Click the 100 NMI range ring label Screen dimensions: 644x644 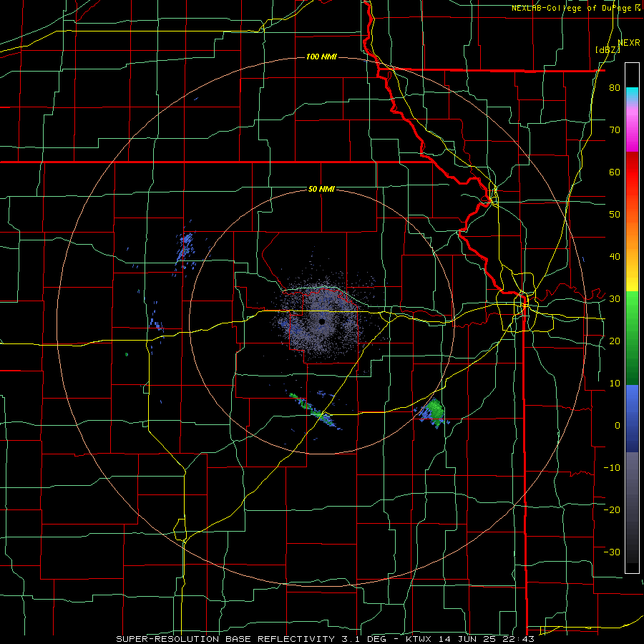point(321,57)
